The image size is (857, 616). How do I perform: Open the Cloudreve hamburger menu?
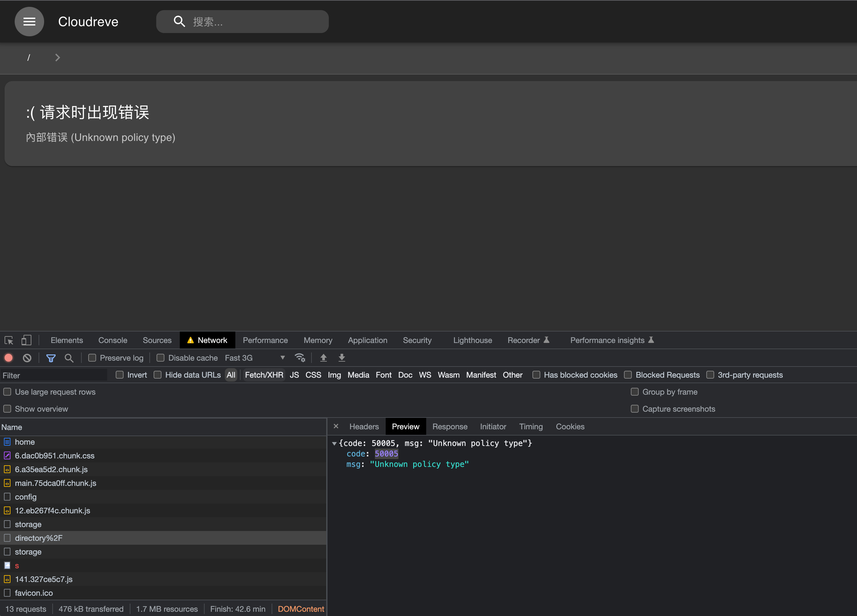[29, 22]
